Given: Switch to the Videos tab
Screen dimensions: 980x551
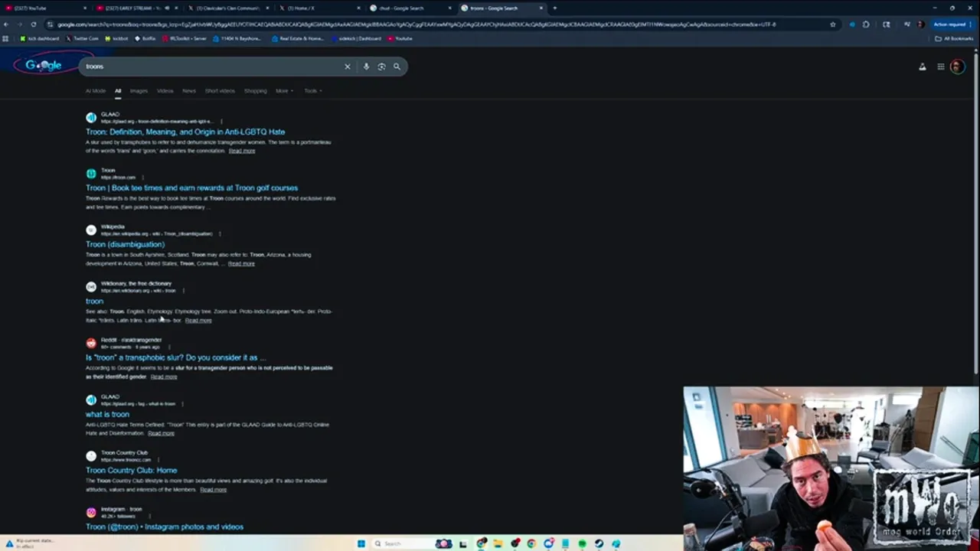Looking at the screenshot, I should (165, 91).
